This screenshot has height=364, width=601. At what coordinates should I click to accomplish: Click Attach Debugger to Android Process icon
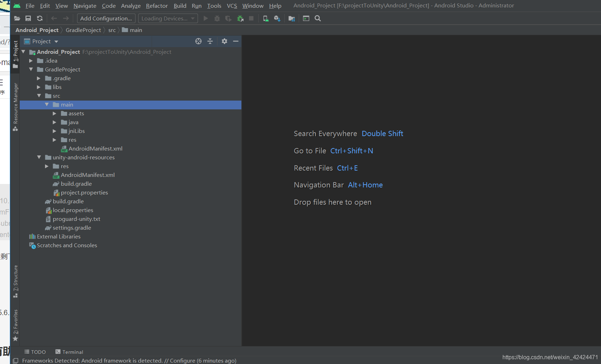tap(240, 18)
